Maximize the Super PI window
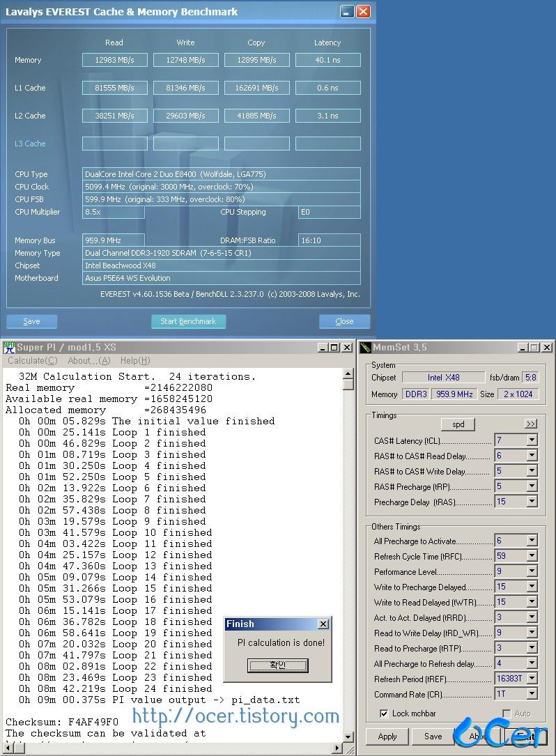 [334, 347]
